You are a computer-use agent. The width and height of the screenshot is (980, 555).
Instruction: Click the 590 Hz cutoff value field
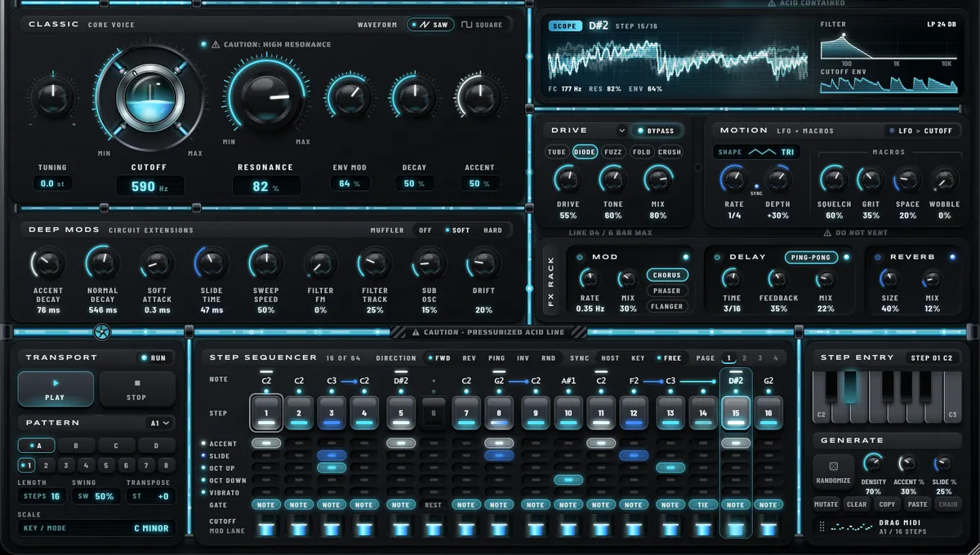[x=150, y=186]
